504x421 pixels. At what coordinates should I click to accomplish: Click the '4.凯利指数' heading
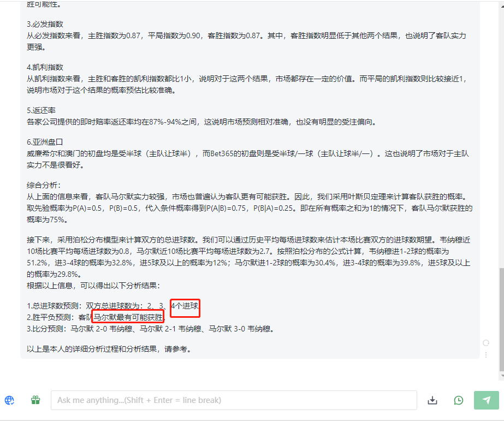(x=45, y=67)
